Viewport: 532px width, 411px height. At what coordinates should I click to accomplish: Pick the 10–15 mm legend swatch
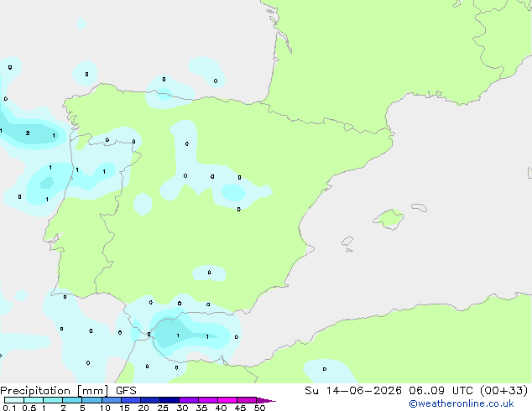click(x=111, y=400)
